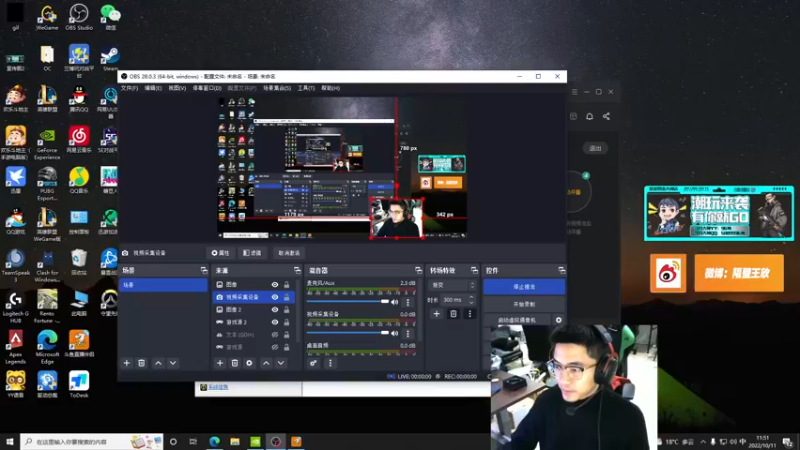800x450 pixels.
Task: Open OBS Studio desktop shortcut
Action: 79,17
